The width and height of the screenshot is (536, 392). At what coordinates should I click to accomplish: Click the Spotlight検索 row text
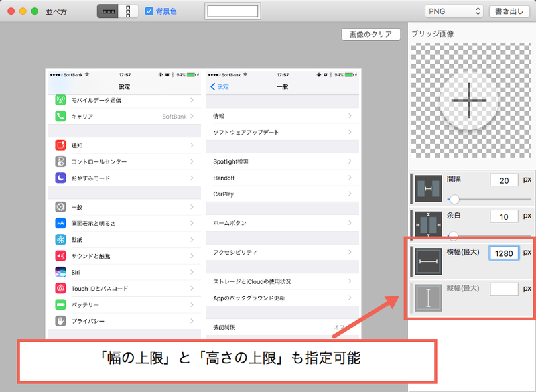(230, 161)
